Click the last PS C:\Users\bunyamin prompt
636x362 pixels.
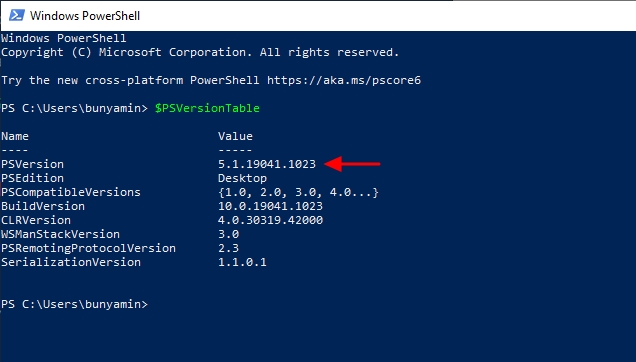pyautogui.click(x=75, y=304)
